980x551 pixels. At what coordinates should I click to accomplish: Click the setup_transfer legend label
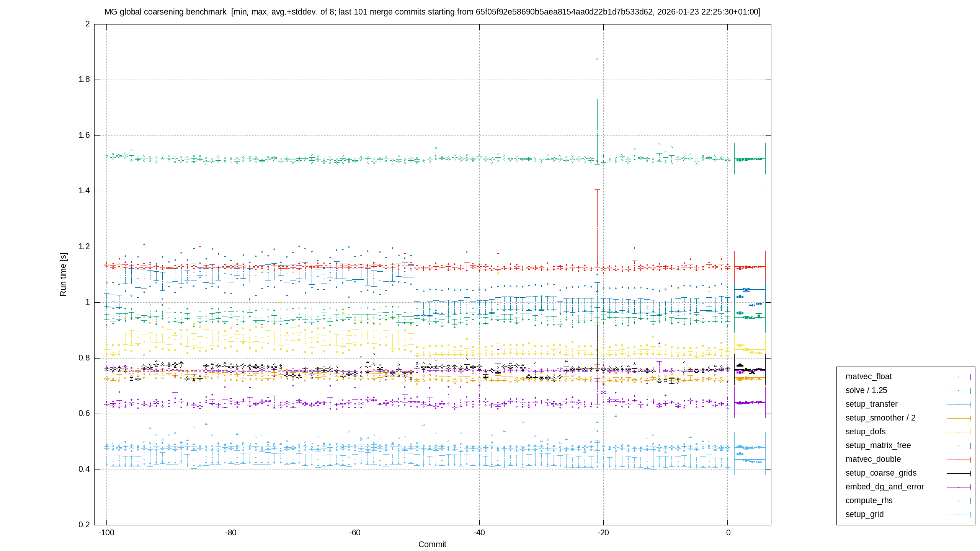pos(871,404)
